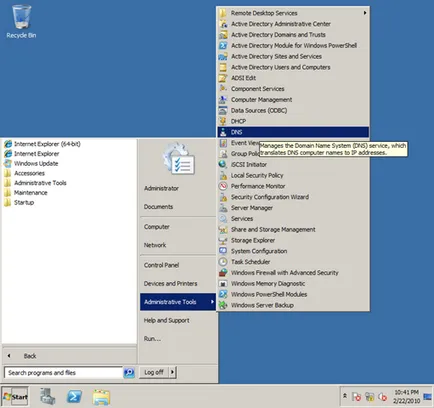Click the Internet Explorer (64-bit) icon

[8, 144]
